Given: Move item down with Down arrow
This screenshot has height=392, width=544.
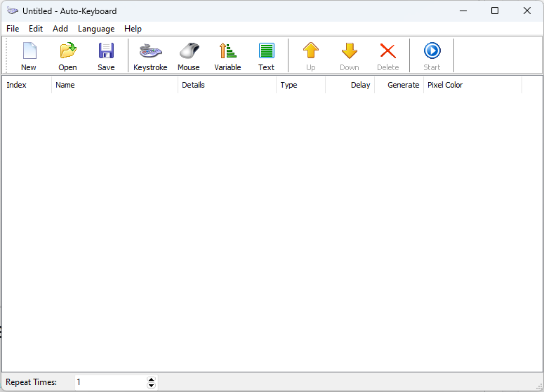Looking at the screenshot, I should tap(349, 56).
